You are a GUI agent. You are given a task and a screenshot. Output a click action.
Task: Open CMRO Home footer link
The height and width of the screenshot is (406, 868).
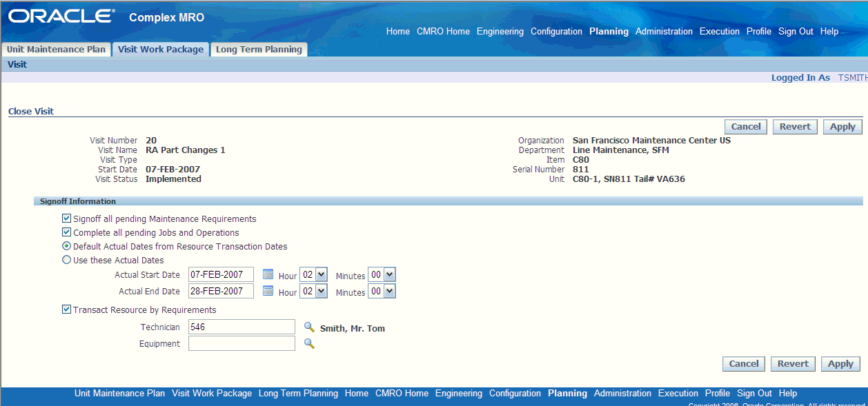click(x=402, y=394)
